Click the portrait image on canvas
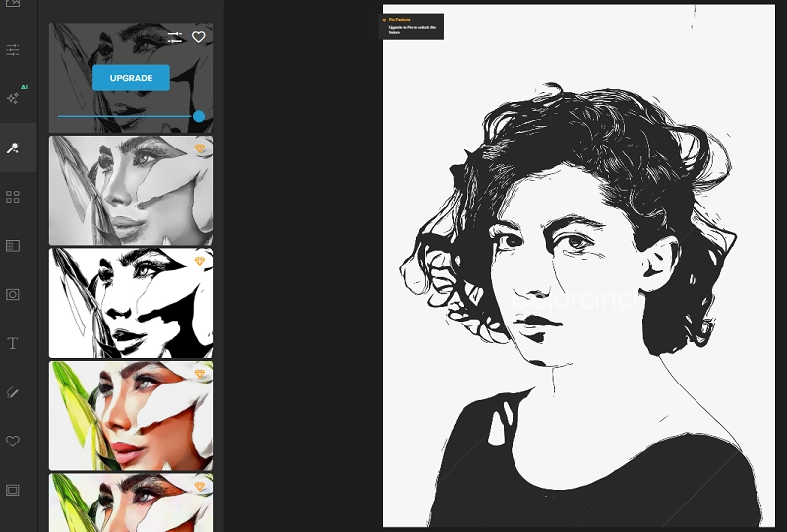 click(x=578, y=266)
